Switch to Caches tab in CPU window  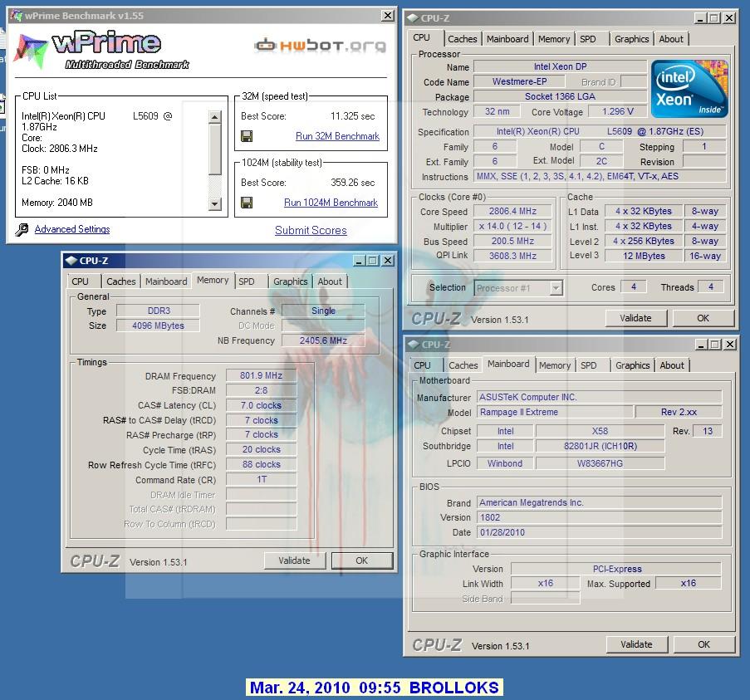462,39
